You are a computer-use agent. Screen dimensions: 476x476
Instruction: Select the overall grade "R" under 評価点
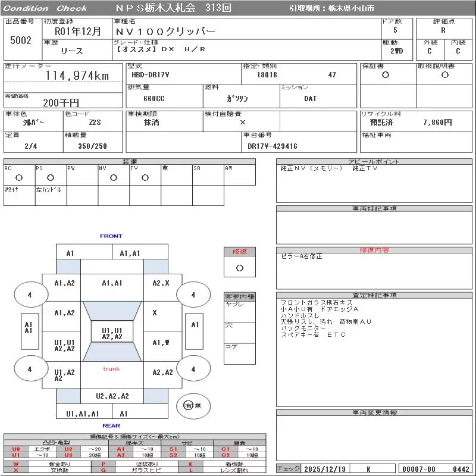[443, 30]
